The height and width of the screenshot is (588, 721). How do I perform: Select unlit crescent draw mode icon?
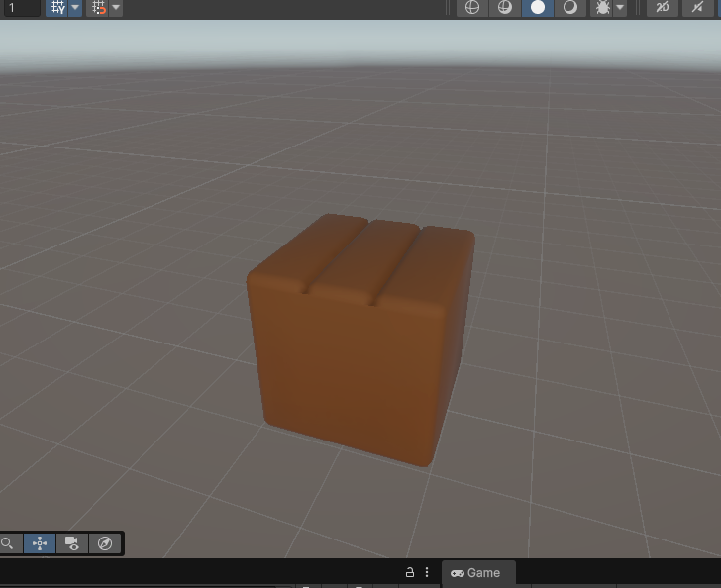[570, 8]
